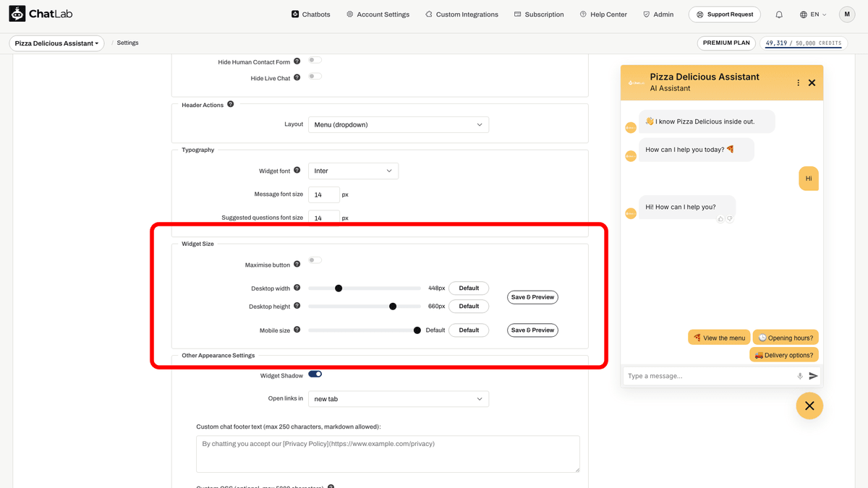Screen dimensions: 868x488
Task: Click the Header Actions help icon
Action: point(231,104)
